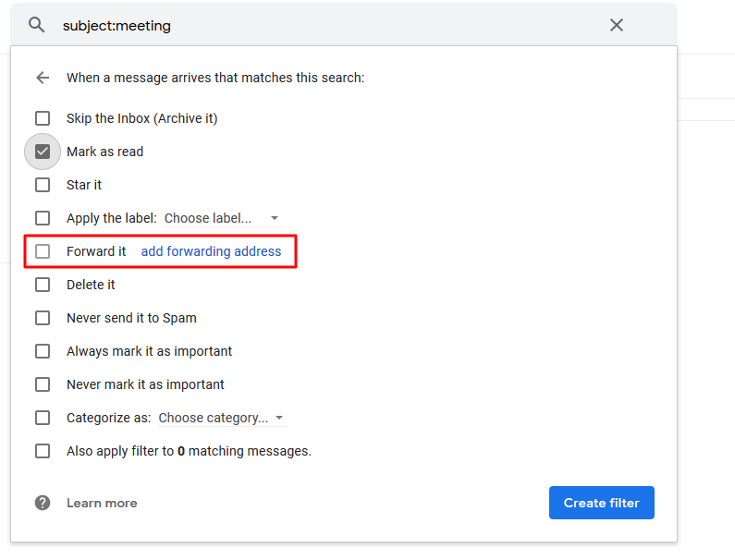Go back using the left arrow icon
The height and width of the screenshot is (560, 735).
[43, 78]
